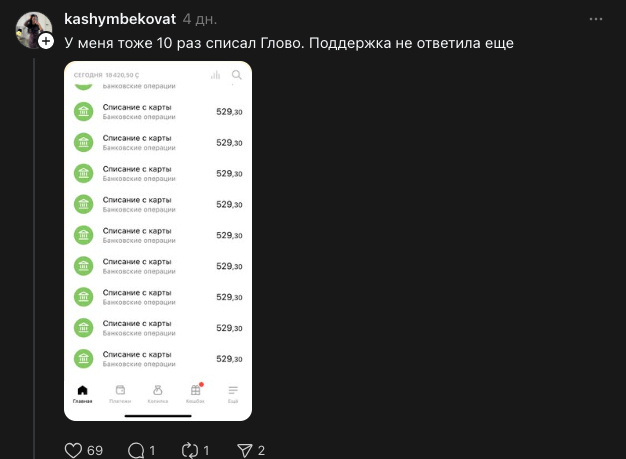Open the kashymbekovat username link
This screenshot has height=459, width=626.
click(x=120, y=19)
